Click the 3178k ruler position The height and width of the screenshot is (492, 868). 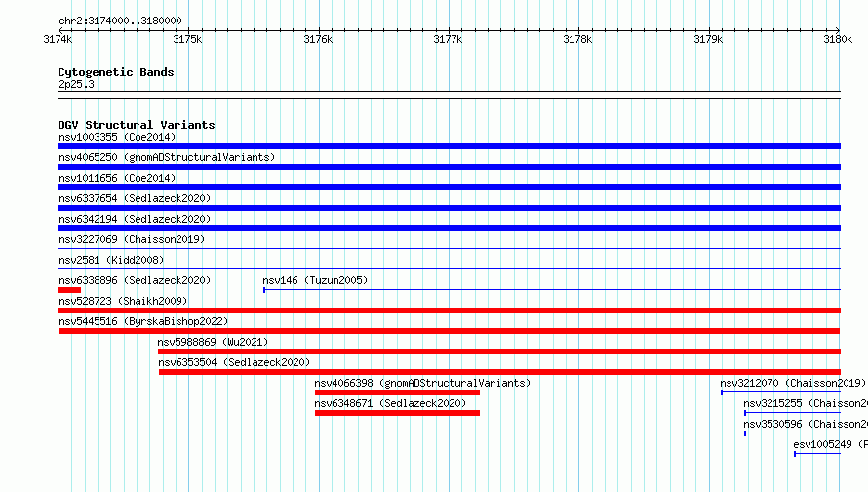point(577,39)
